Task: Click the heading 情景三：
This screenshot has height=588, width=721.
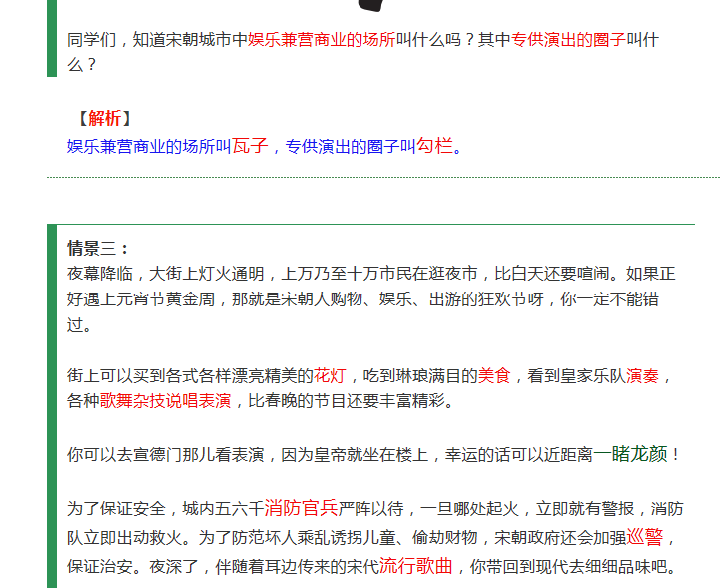Action: [x=97, y=249]
